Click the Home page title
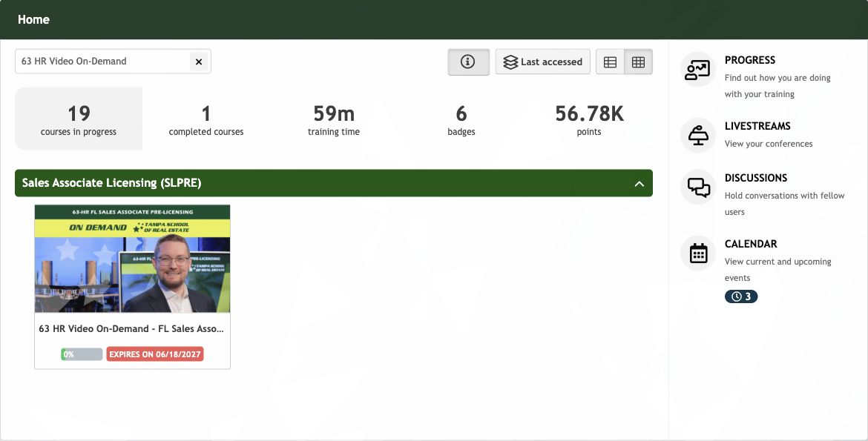Screen dimensions: 868x441 coord(34,19)
